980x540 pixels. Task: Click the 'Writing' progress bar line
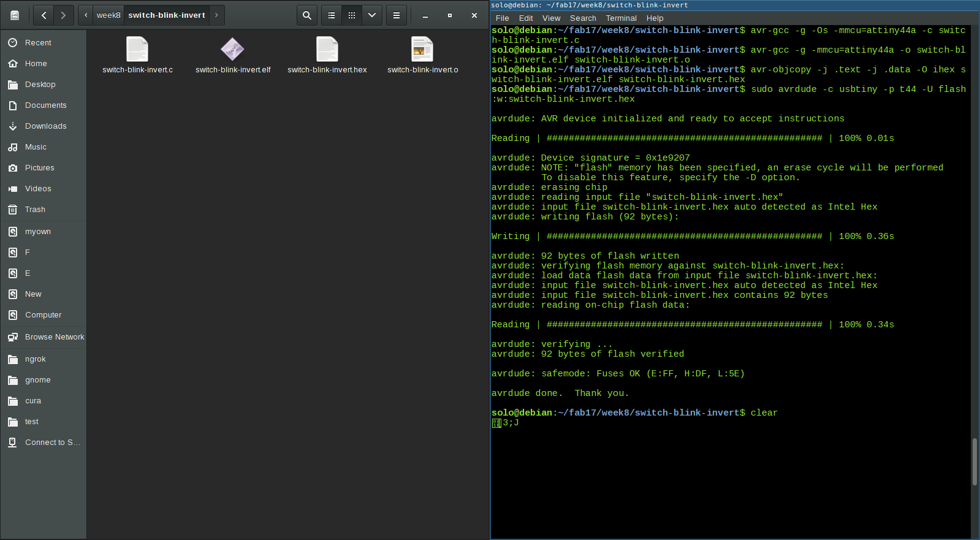[693, 237]
